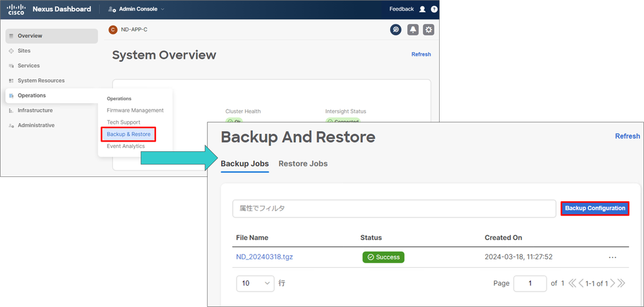This screenshot has width=644, height=307.
Task: Go to the previous page arrow
Action: [x=581, y=283]
